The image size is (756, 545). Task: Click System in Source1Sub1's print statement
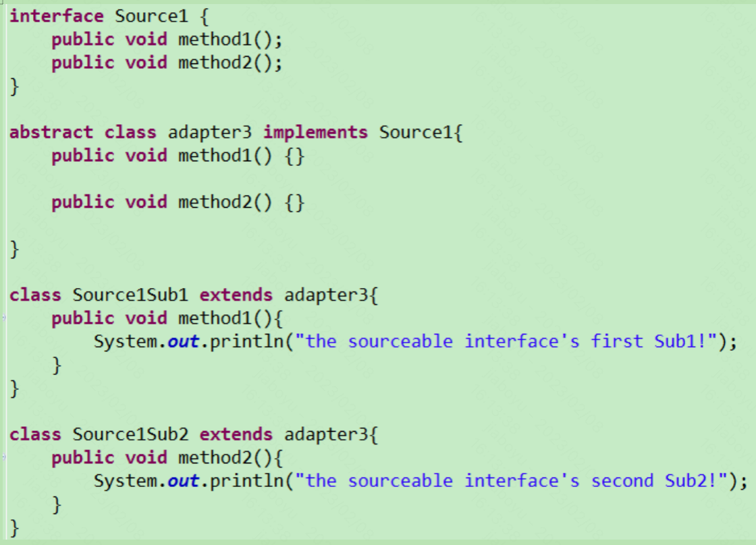tap(126, 341)
